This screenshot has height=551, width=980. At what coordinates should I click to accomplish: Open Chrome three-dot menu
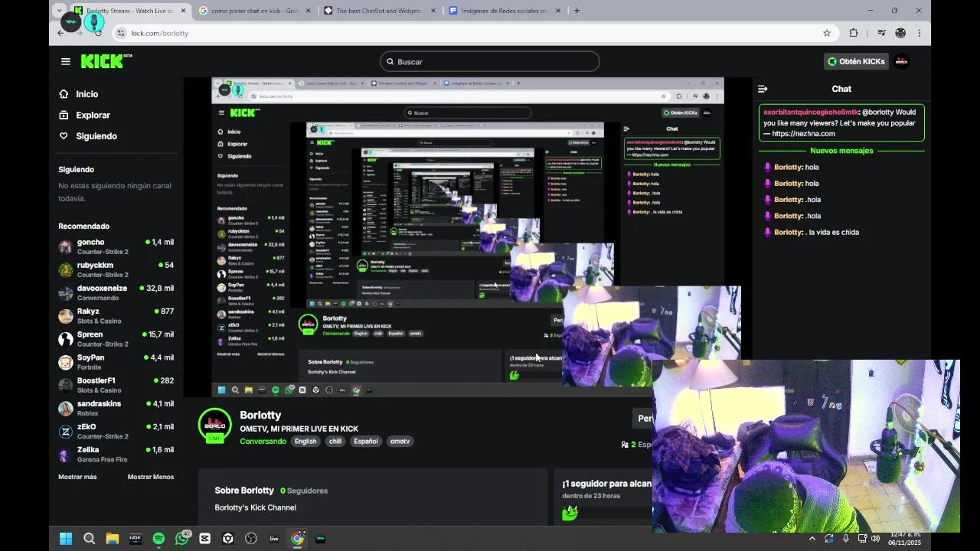[x=919, y=33]
